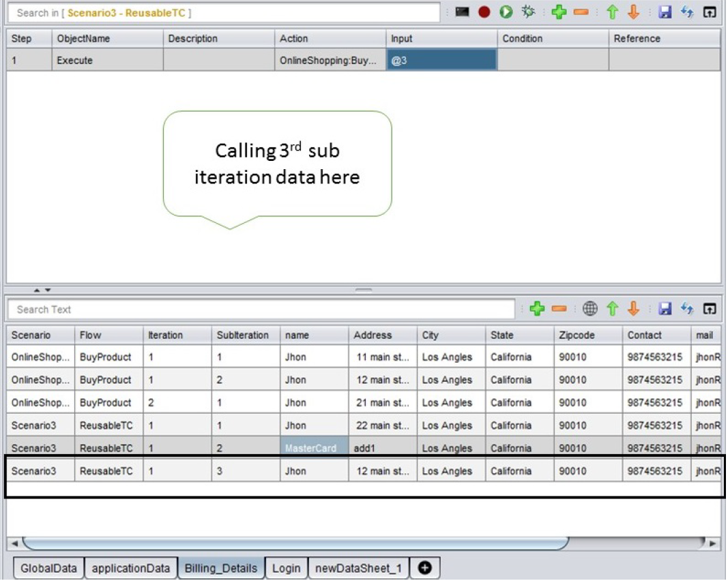This screenshot has height=581, width=728.
Task: Pop out the test step panel icon
Action: 710,12
